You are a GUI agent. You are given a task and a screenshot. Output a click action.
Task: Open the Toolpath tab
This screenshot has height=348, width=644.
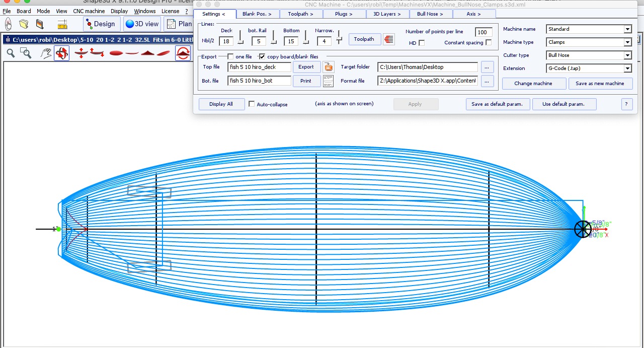[300, 14]
